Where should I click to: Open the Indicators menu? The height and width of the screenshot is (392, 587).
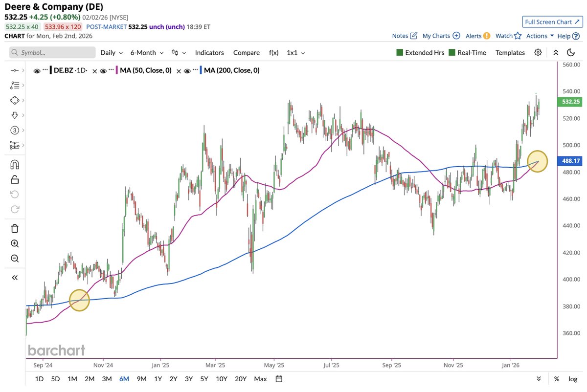[209, 53]
